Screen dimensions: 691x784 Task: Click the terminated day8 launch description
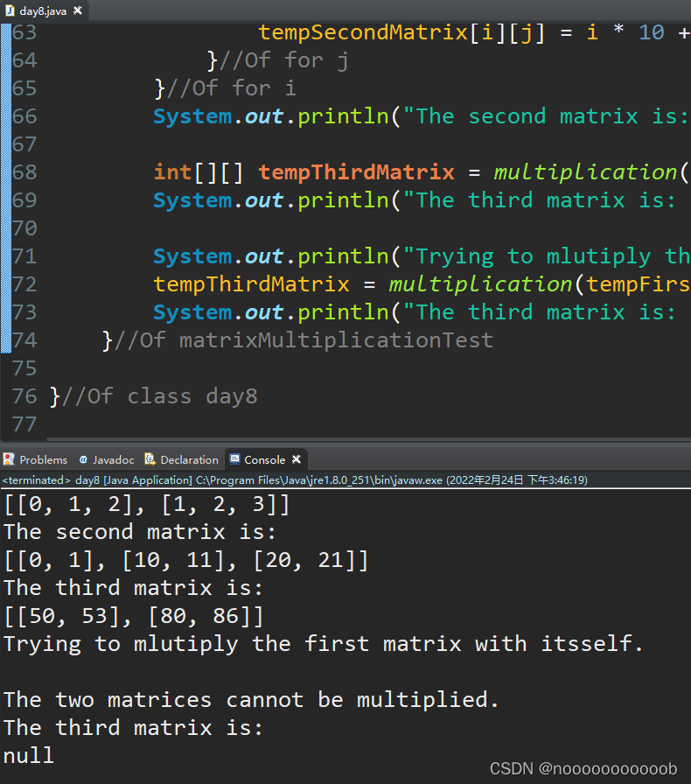click(x=295, y=480)
